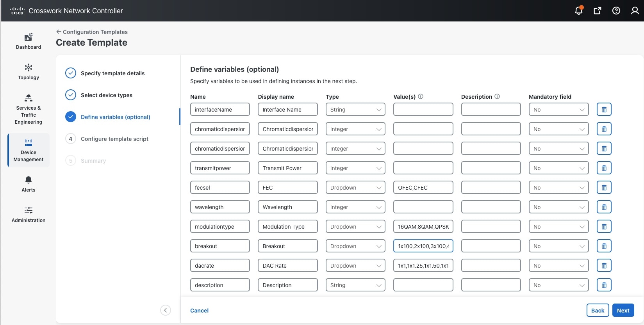The height and width of the screenshot is (325, 644).
Task: Click the Cisco logo
Action: coord(17,11)
